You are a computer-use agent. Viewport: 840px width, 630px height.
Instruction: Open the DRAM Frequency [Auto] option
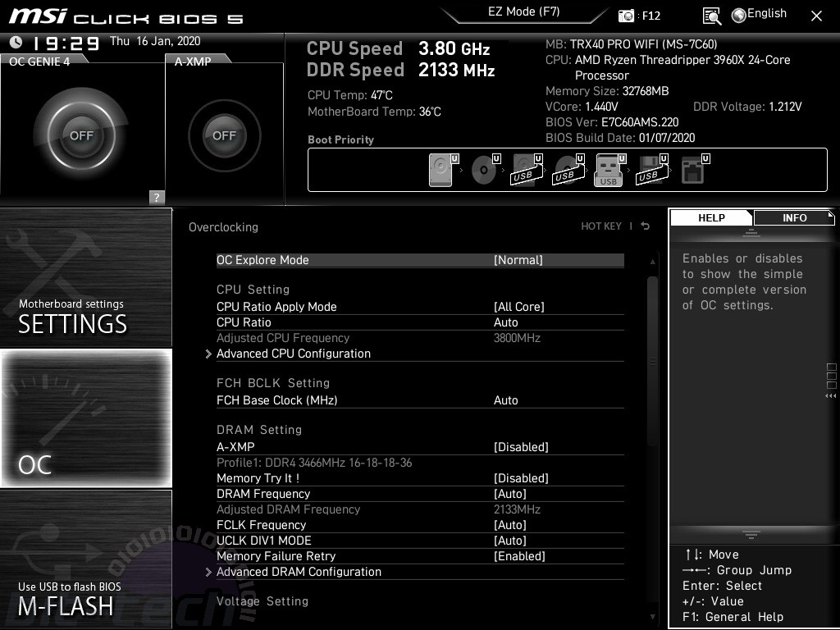[x=420, y=494]
